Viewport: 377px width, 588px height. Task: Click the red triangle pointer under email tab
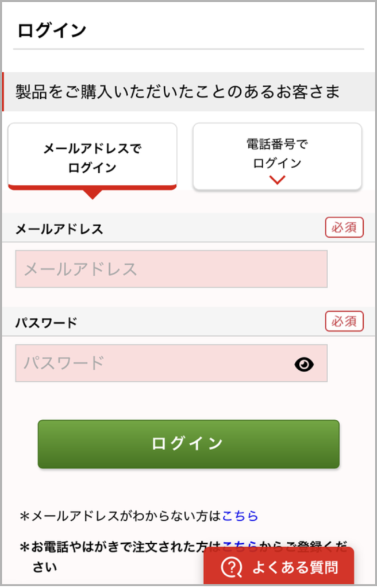[x=92, y=194]
